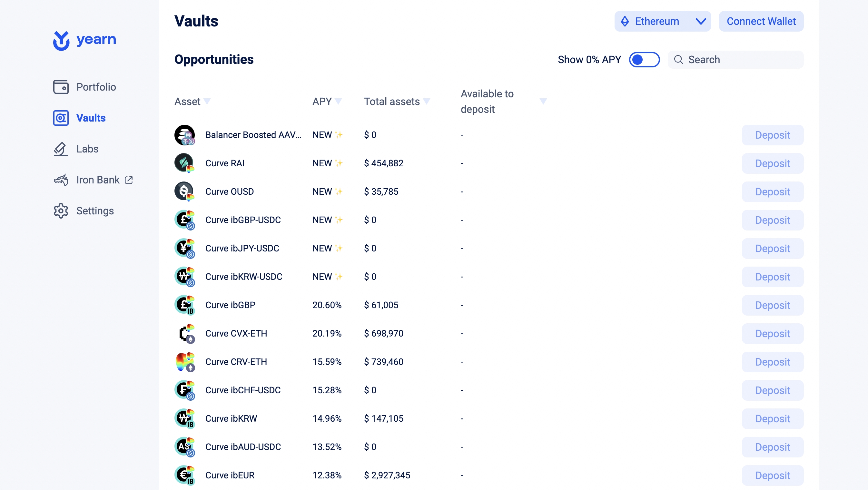This screenshot has width=868, height=490.
Task: Click the Portfolio wallet icon
Action: (61, 87)
